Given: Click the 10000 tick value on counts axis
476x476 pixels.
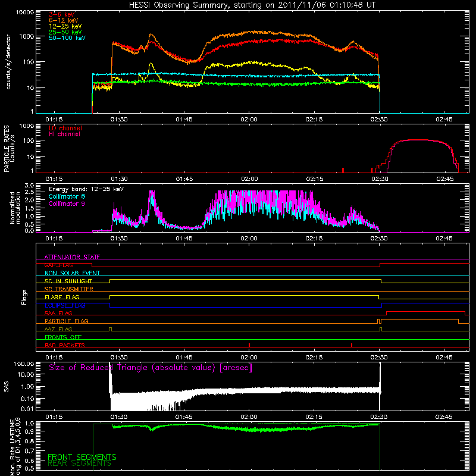Looking at the screenshot, I should pos(25,12).
